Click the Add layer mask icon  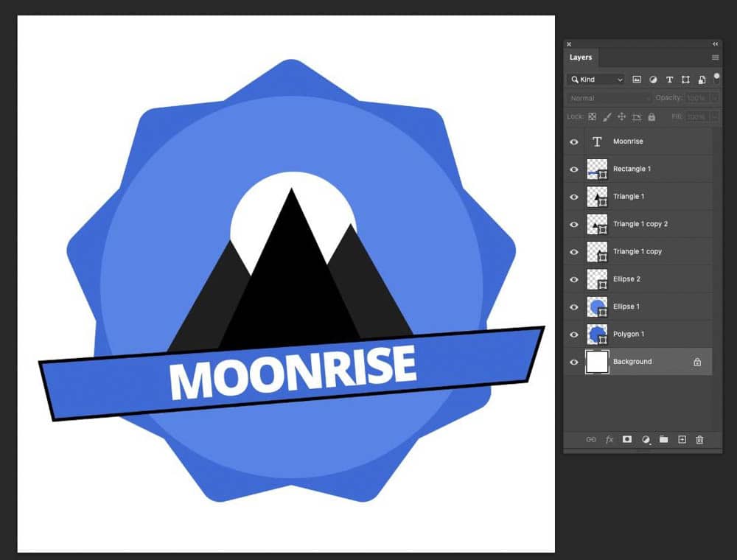[x=627, y=439]
